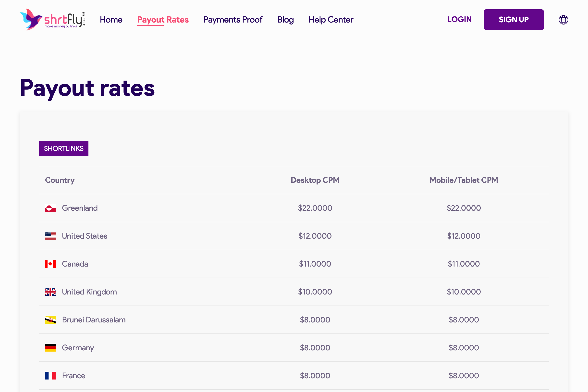Click the Brunei Darussalam flag icon

coord(50,320)
